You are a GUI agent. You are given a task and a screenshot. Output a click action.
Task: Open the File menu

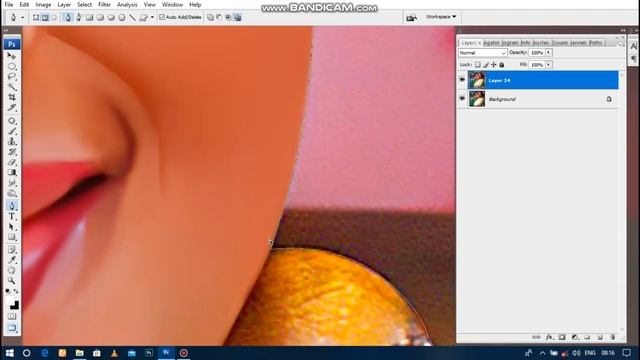click(x=9, y=4)
